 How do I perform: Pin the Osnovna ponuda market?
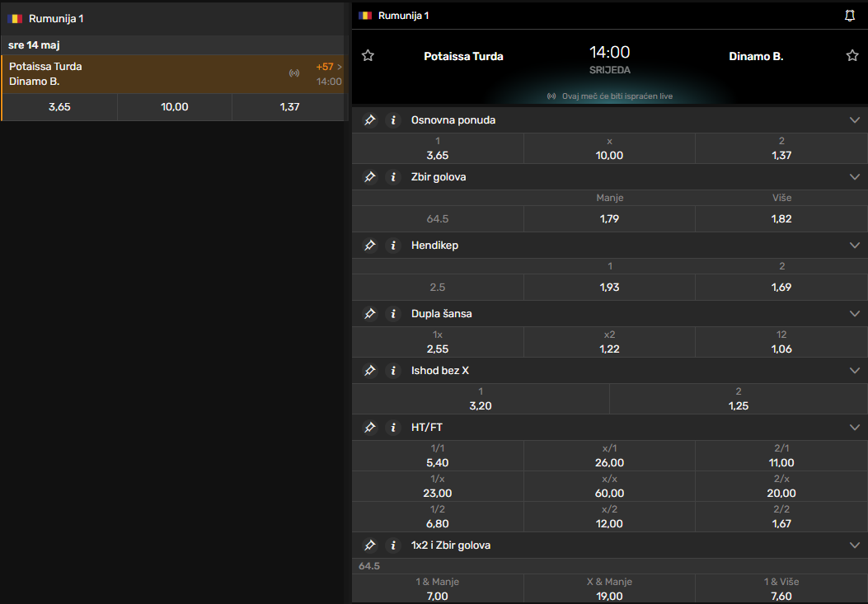[370, 120]
